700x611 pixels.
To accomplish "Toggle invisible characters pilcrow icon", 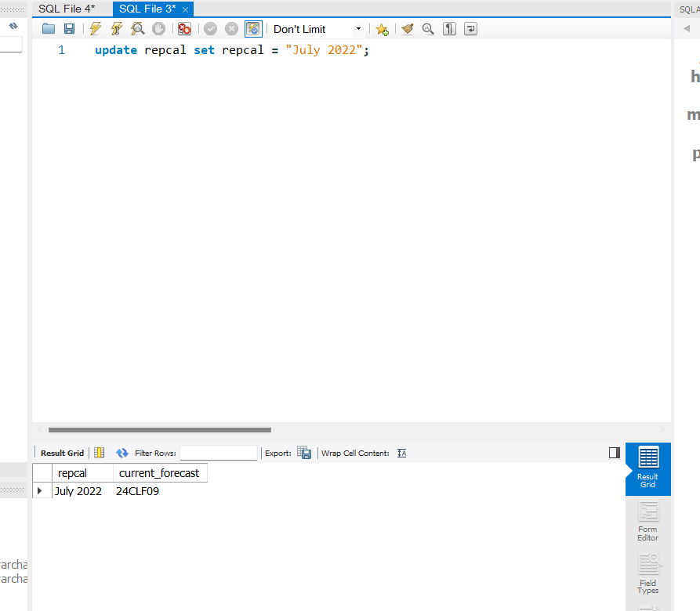I will click(449, 29).
